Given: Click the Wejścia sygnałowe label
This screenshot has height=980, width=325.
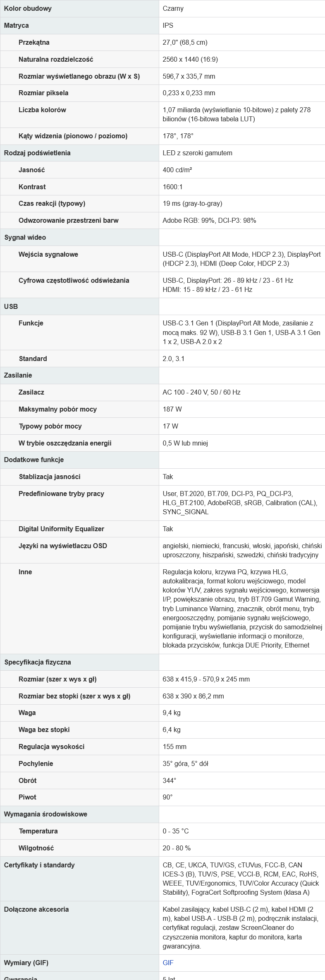Looking at the screenshot, I should [x=48, y=254].
